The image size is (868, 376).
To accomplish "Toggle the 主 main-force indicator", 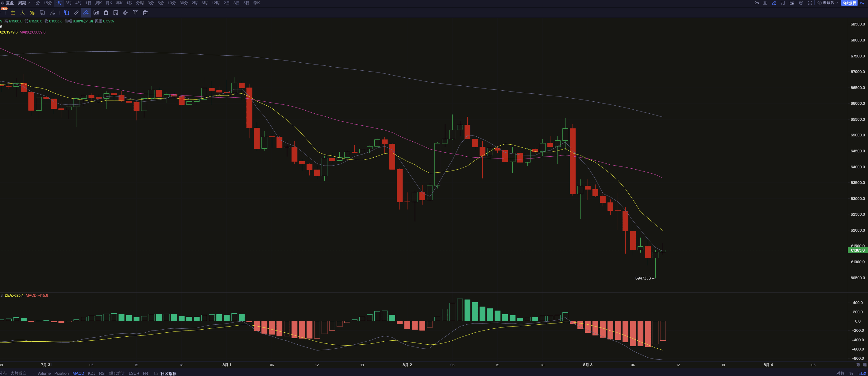I will click(x=13, y=13).
